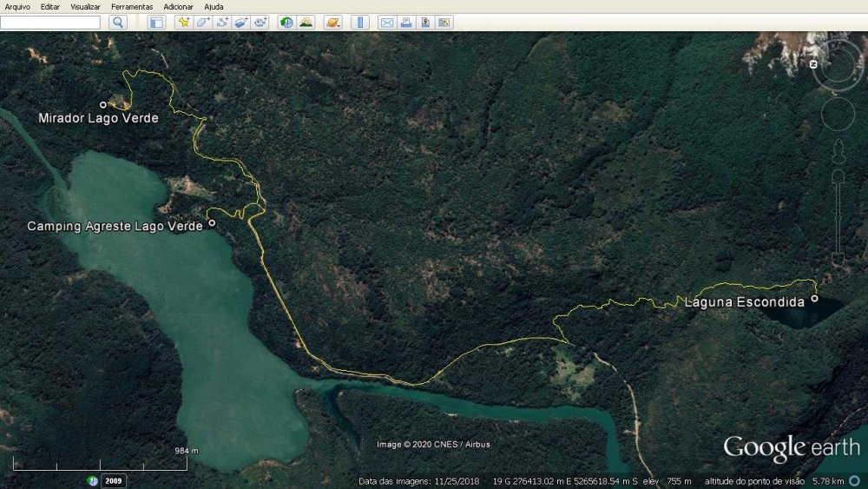Click the zoom slider on the right

coord(838,217)
